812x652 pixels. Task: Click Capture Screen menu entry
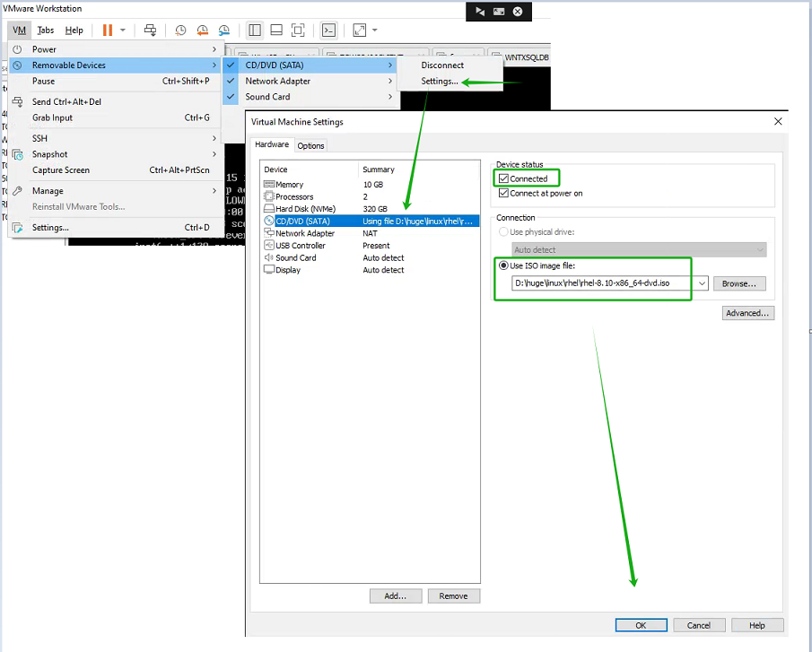[x=115, y=170]
